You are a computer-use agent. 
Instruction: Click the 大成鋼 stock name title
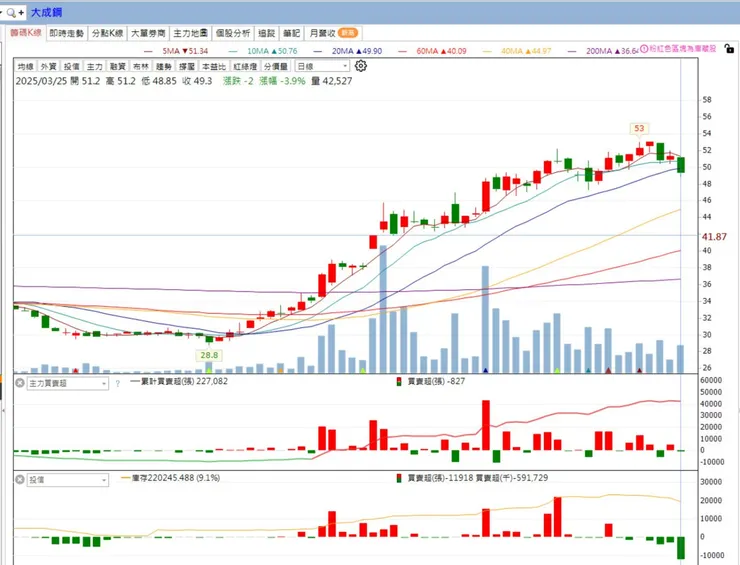[46, 12]
